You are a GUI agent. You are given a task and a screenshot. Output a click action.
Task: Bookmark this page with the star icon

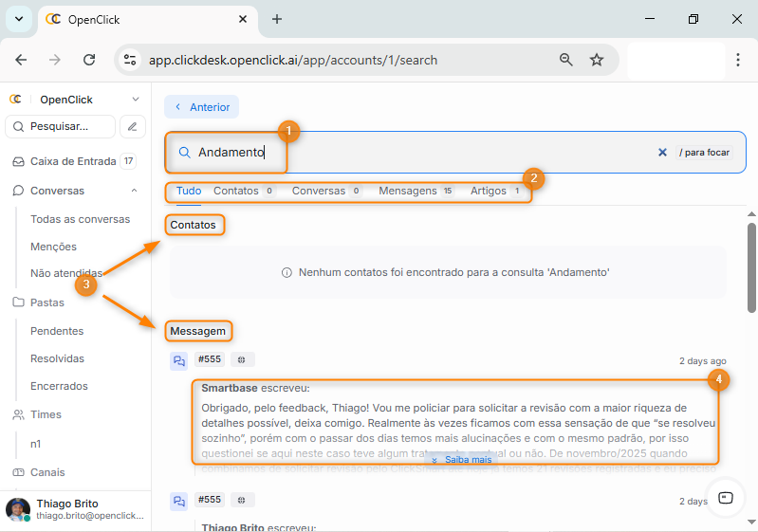tap(597, 60)
